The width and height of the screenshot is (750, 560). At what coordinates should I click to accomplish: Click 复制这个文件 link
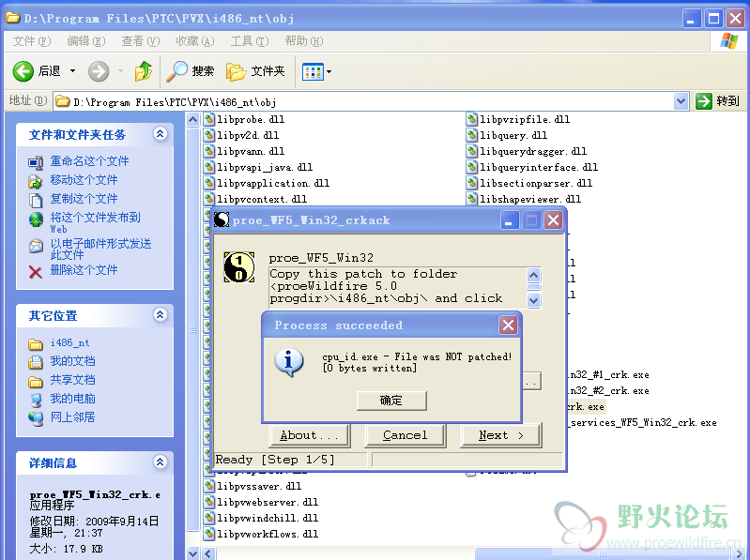pos(84,198)
